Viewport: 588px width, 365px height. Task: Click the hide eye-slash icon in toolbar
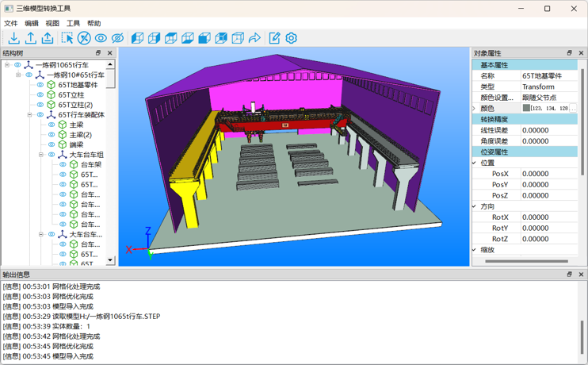point(118,38)
